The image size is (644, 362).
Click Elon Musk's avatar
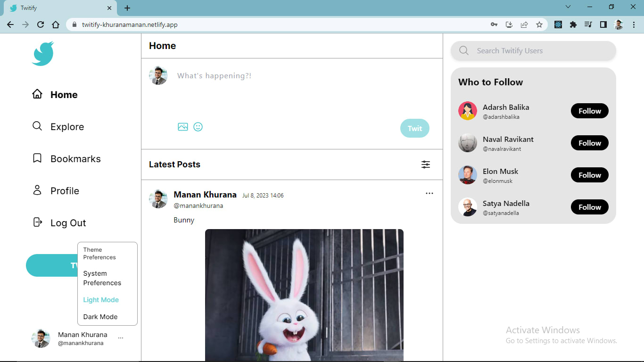[x=468, y=175]
